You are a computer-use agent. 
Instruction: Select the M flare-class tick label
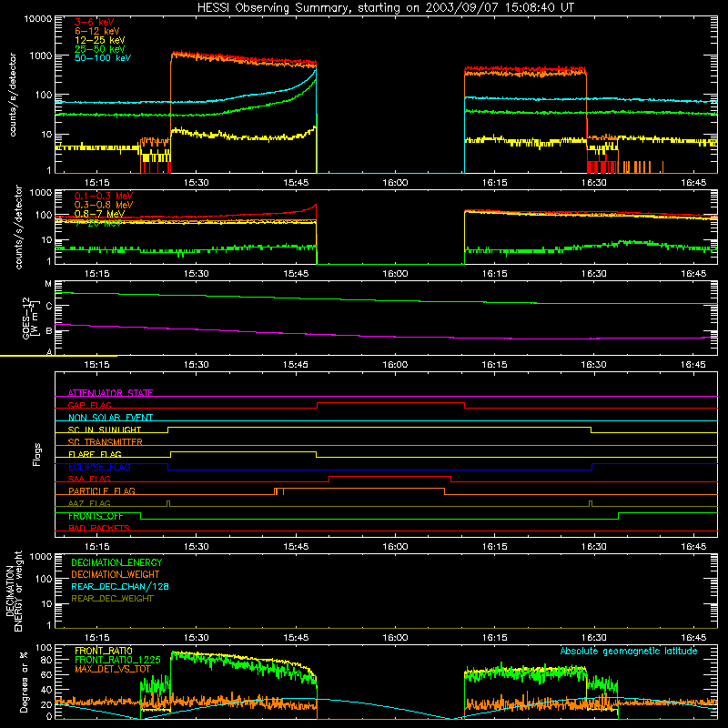(x=48, y=284)
